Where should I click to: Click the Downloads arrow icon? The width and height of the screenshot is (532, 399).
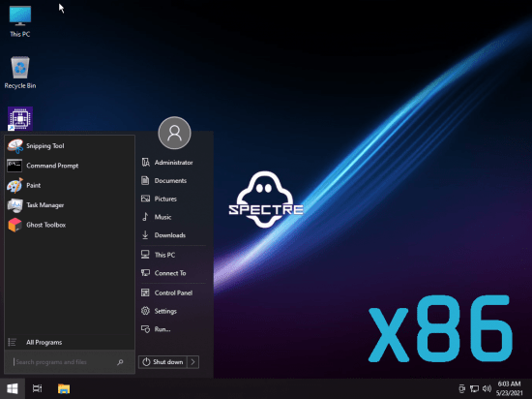coord(145,235)
